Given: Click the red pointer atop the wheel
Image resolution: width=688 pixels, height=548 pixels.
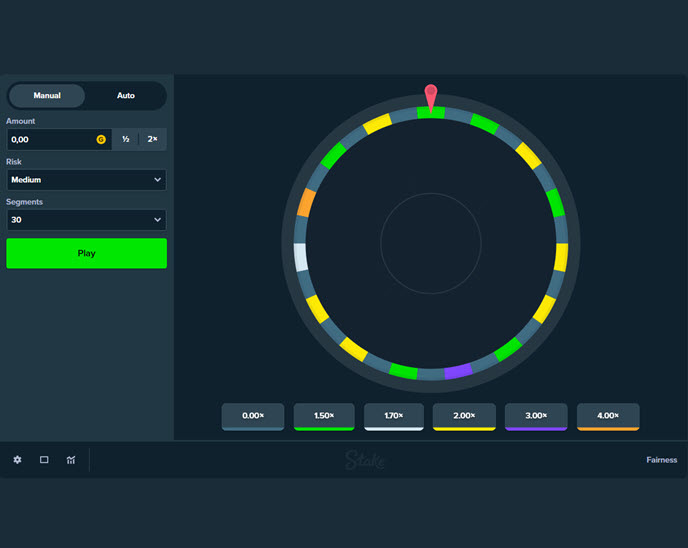Looking at the screenshot, I should 431,96.
